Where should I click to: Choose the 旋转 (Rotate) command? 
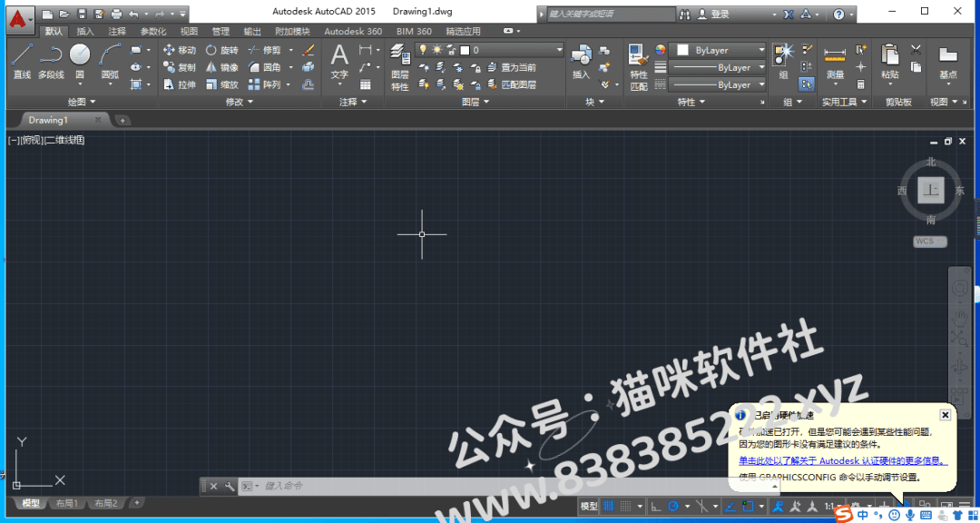[x=222, y=50]
